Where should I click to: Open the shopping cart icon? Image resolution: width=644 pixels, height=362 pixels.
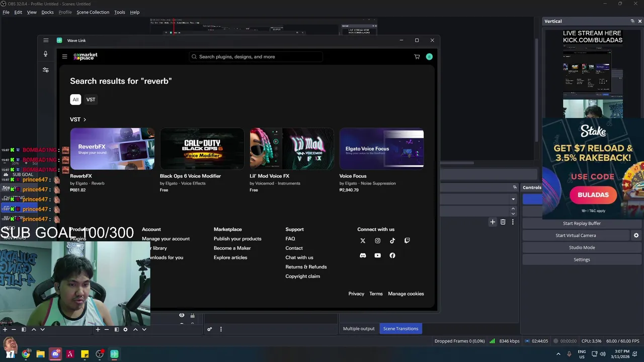[x=417, y=57]
